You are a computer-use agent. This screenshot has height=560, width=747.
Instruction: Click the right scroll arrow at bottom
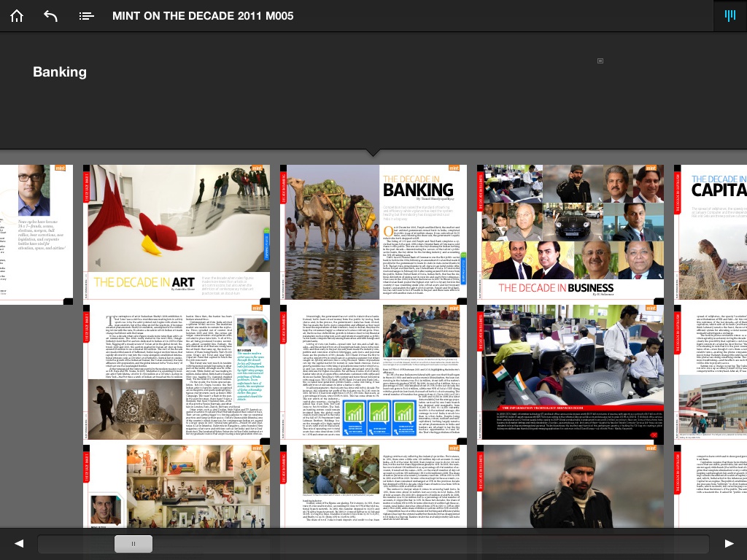729,543
